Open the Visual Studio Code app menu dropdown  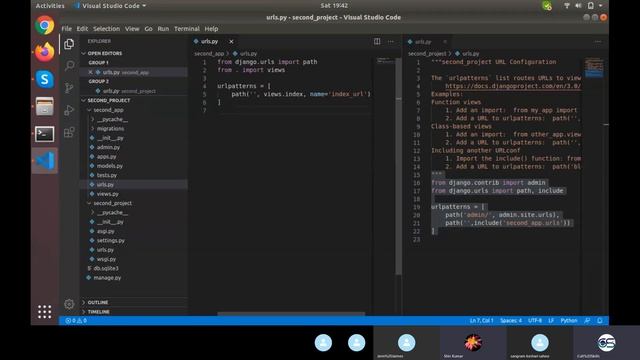coord(110,6)
